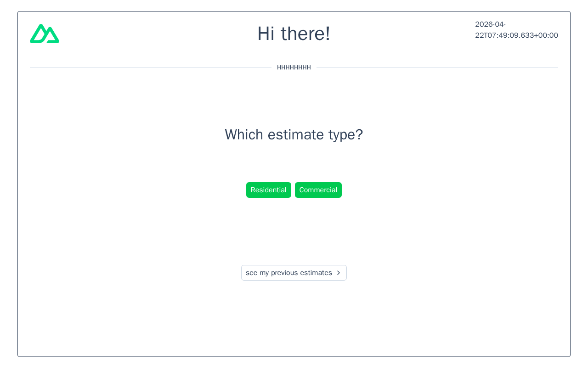Click the divider line left of HHHHHHHH
Image resolution: width=588 pixels, height=368 pixels.
click(x=151, y=68)
